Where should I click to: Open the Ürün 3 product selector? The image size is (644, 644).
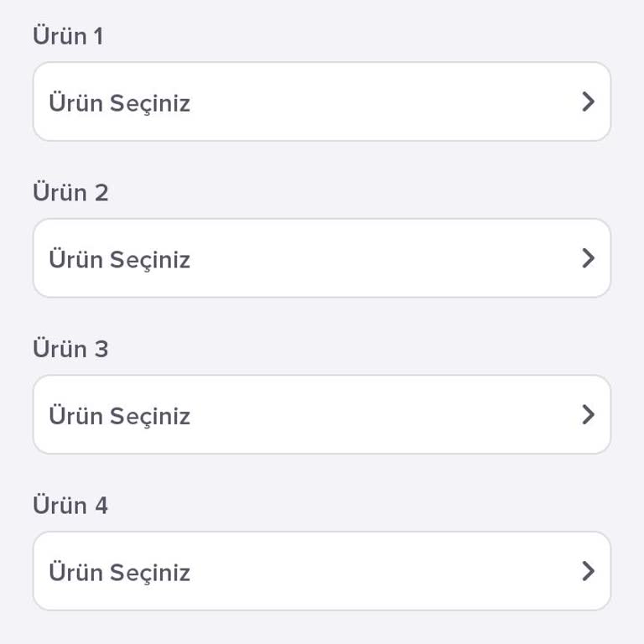321,415
